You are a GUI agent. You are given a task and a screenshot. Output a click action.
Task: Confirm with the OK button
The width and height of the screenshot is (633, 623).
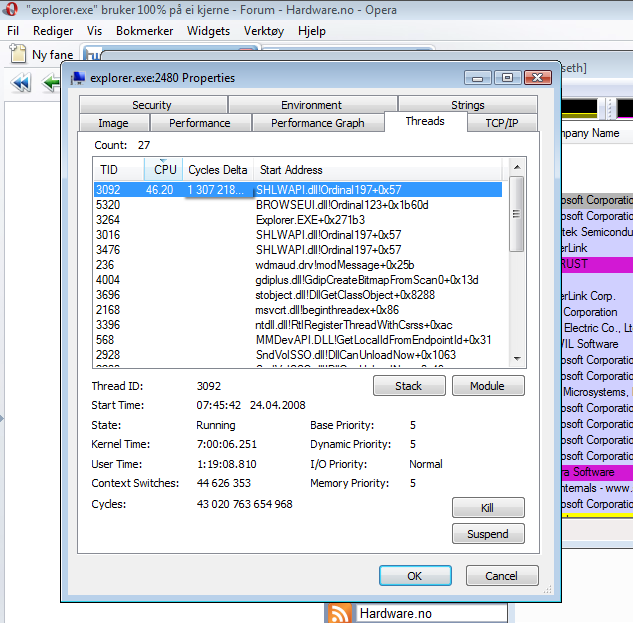415,575
